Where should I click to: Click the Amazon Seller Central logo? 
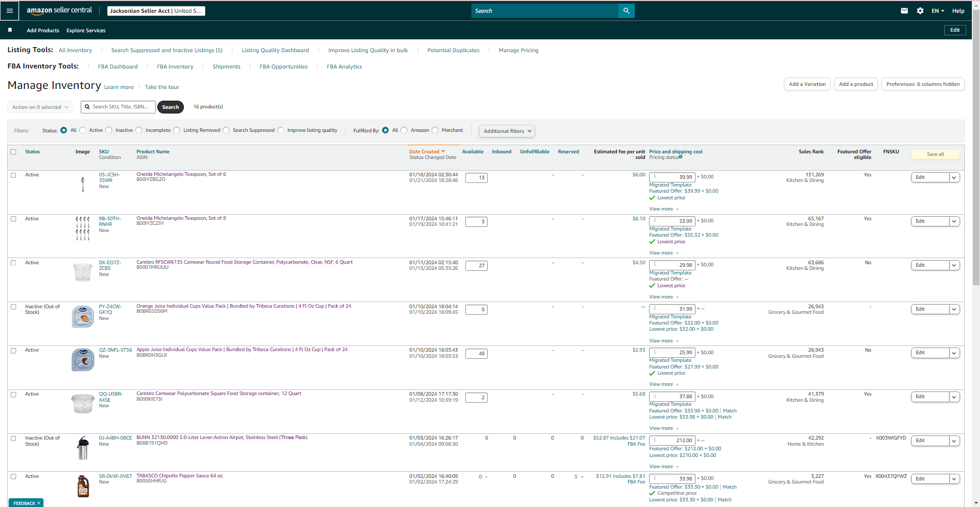point(59,10)
